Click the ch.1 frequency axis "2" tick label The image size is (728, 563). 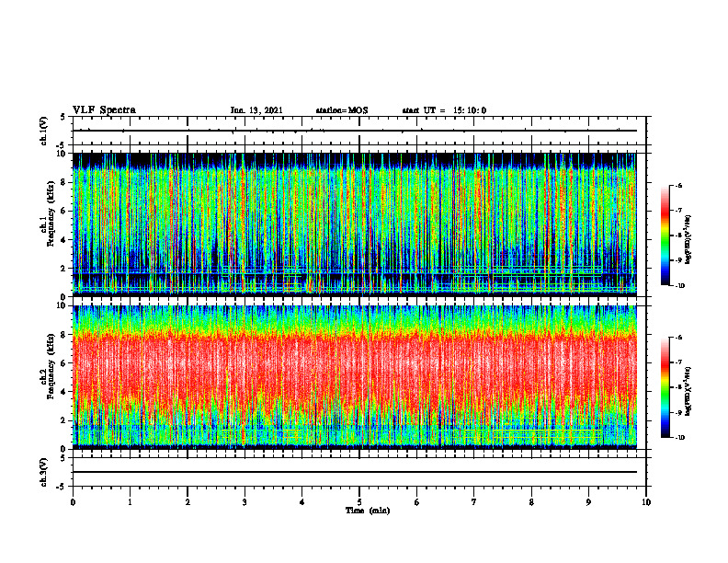pos(63,269)
